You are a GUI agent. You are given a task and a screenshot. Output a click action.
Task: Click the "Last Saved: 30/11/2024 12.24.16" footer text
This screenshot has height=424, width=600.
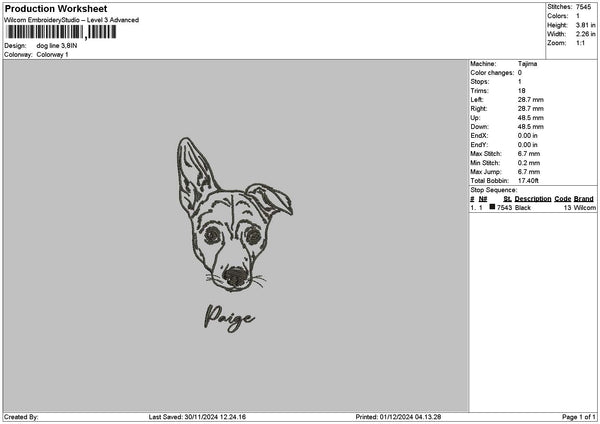[x=197, y=417]
